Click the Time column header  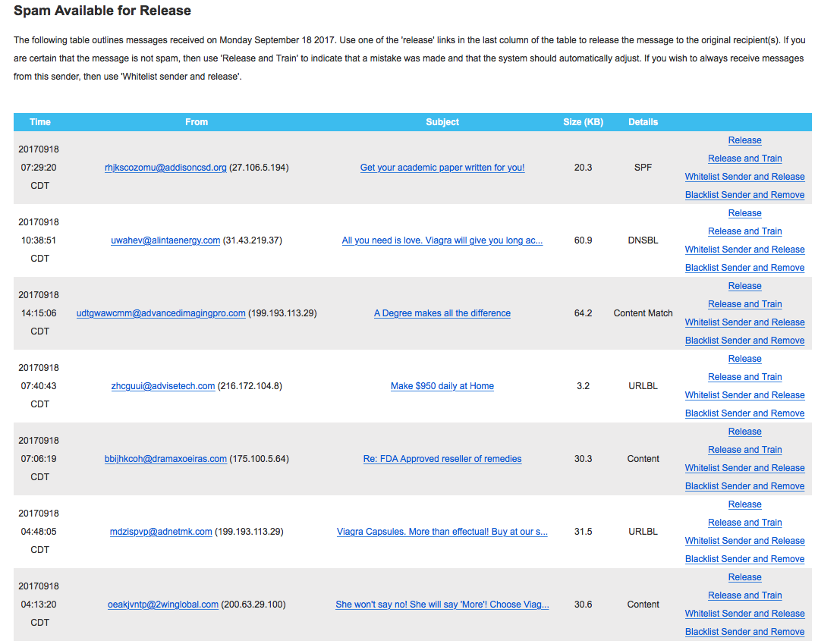click(40, 123)
